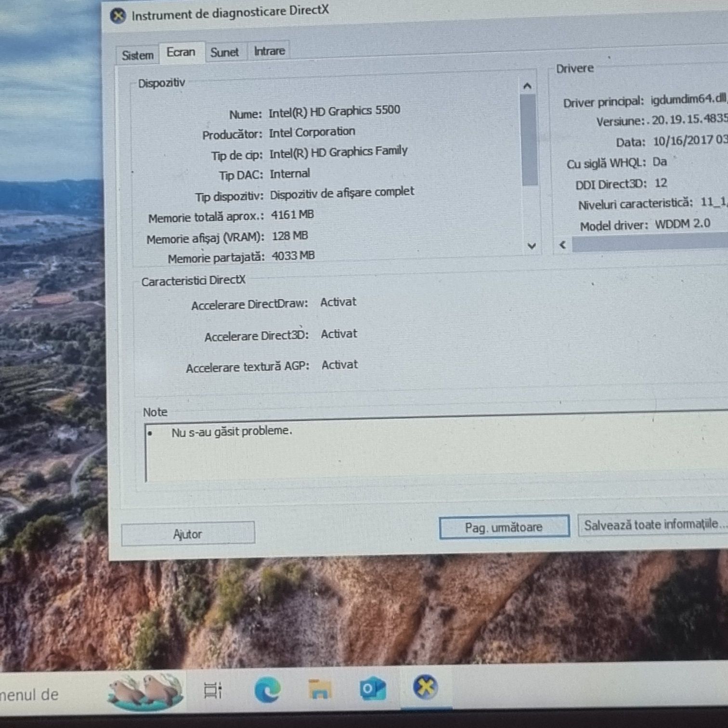This screenshot has width=728, height=728.
Task: Click the Tip DAC value 'Internal'
Action: pyautogui.click(x=290, y=174)
